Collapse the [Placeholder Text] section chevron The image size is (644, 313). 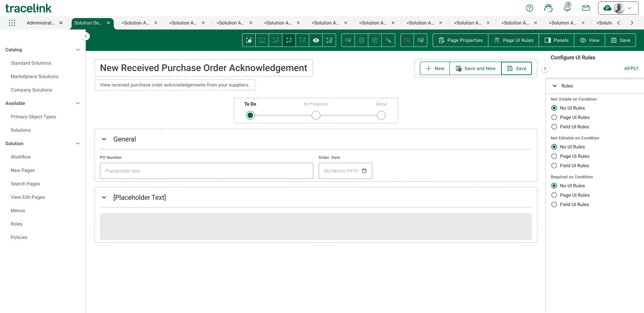point(104,197)
